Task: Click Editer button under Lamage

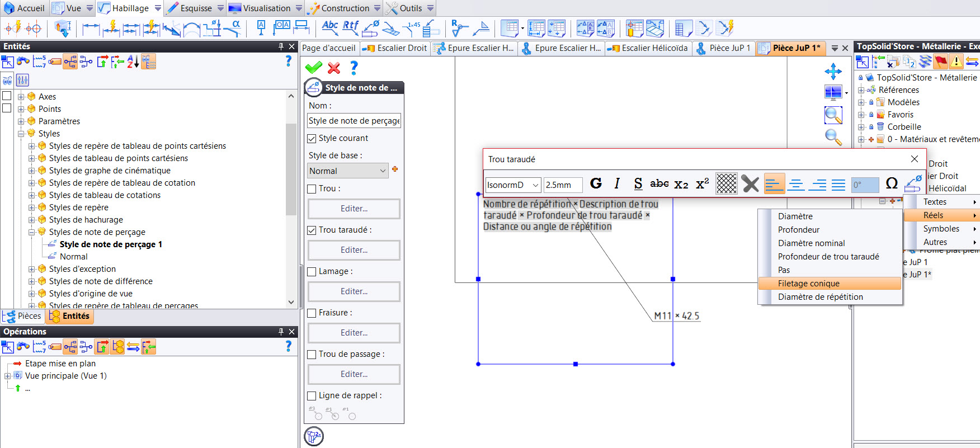Action: 354,291
